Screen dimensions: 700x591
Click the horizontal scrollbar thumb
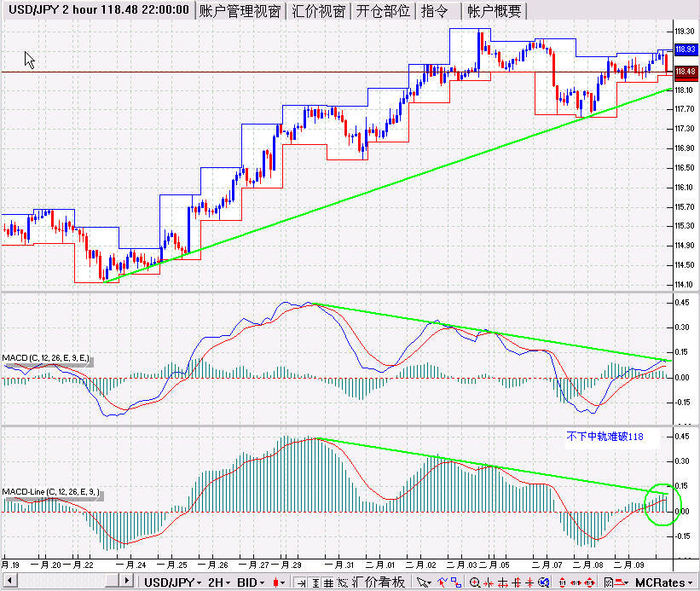click(113, 581)
